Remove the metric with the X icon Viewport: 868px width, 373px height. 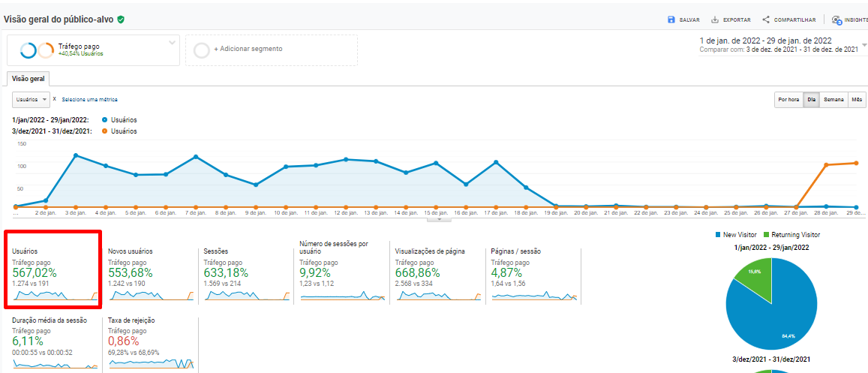click(55, 99)
